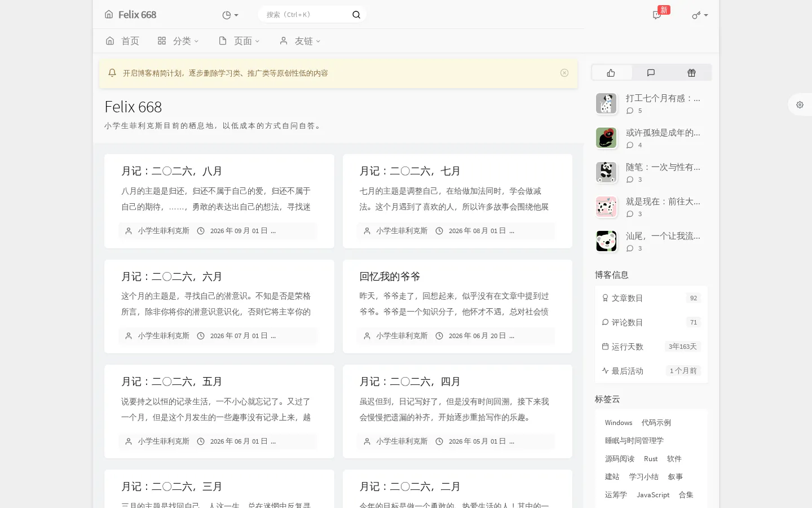The image size is (812, 508).
Task: Open sidebar post 汕尾，一个让我流
Action: pyautogui.click(x=663, y=236)
